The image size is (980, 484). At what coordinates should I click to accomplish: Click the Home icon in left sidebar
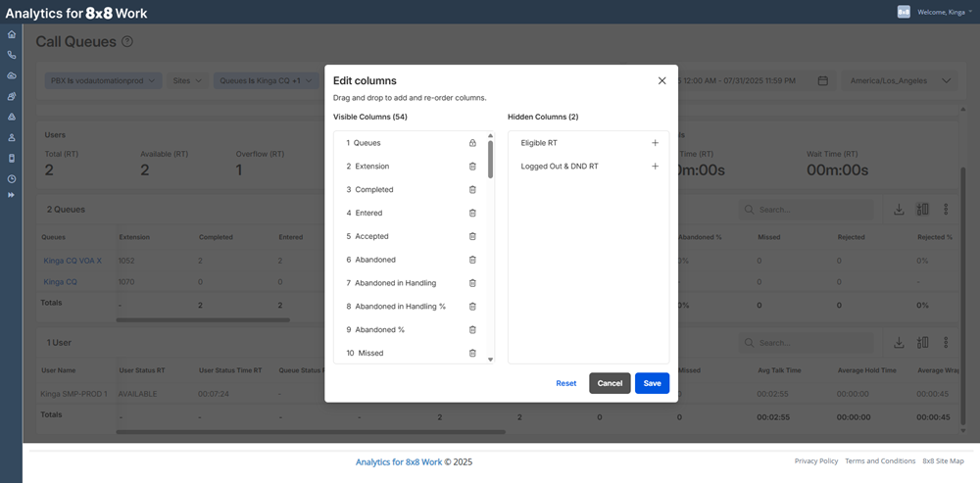(x=12, y=34)
